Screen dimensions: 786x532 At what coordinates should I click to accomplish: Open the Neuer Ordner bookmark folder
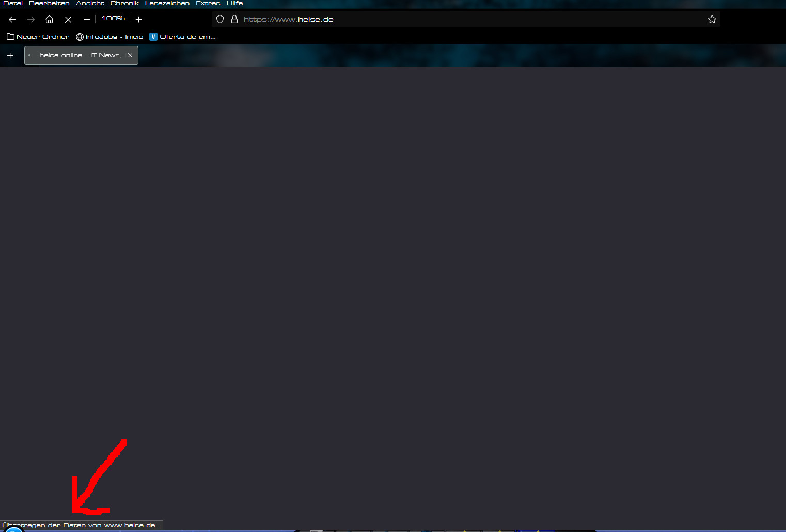click(38, 37)
